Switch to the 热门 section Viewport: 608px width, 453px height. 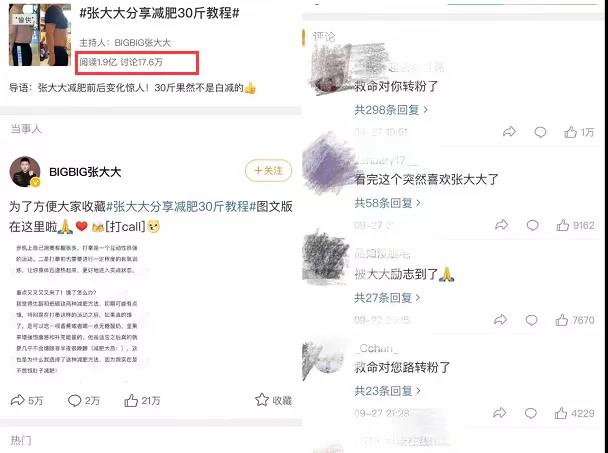(21, 440)
